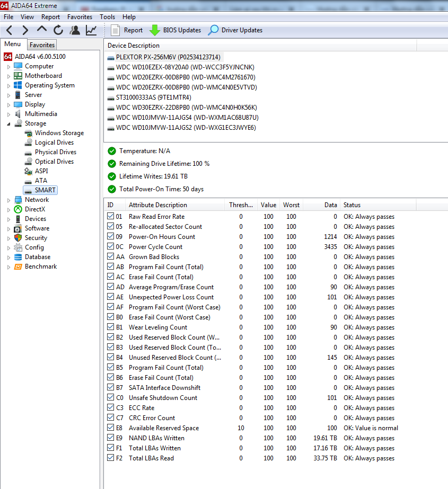
Task: Expand the Motherboard tree node
Action: tap(8, 76)
